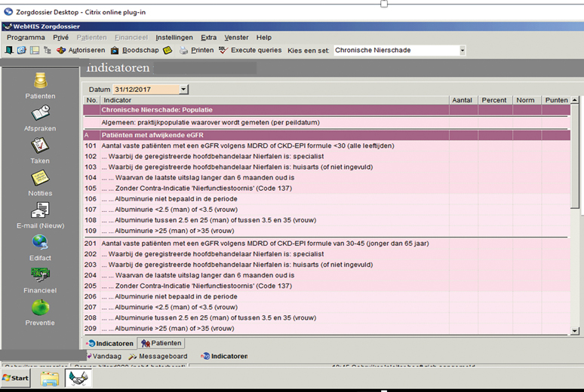
Task: Run Execute queries
Action: (x=250, y=51)
